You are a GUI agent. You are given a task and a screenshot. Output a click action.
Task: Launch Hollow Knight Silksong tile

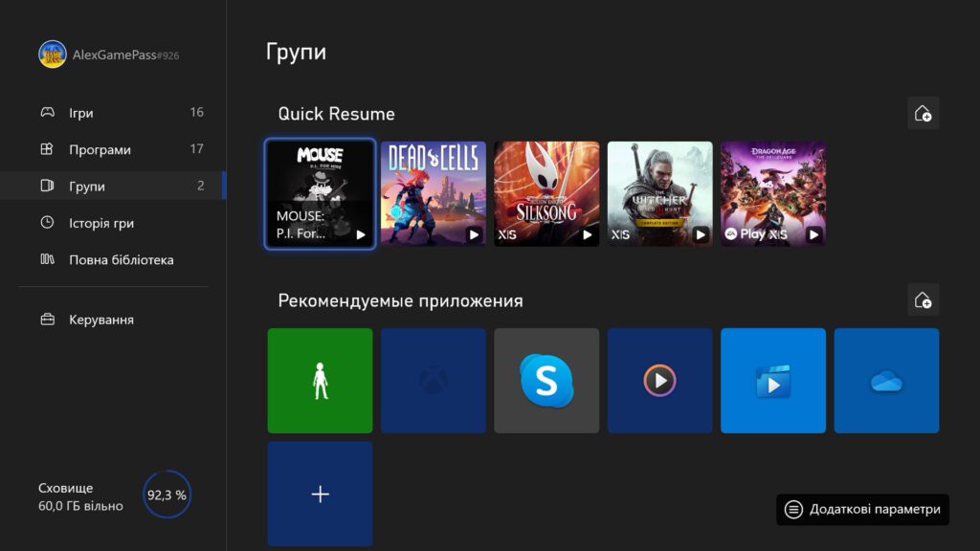click(546, 193)
